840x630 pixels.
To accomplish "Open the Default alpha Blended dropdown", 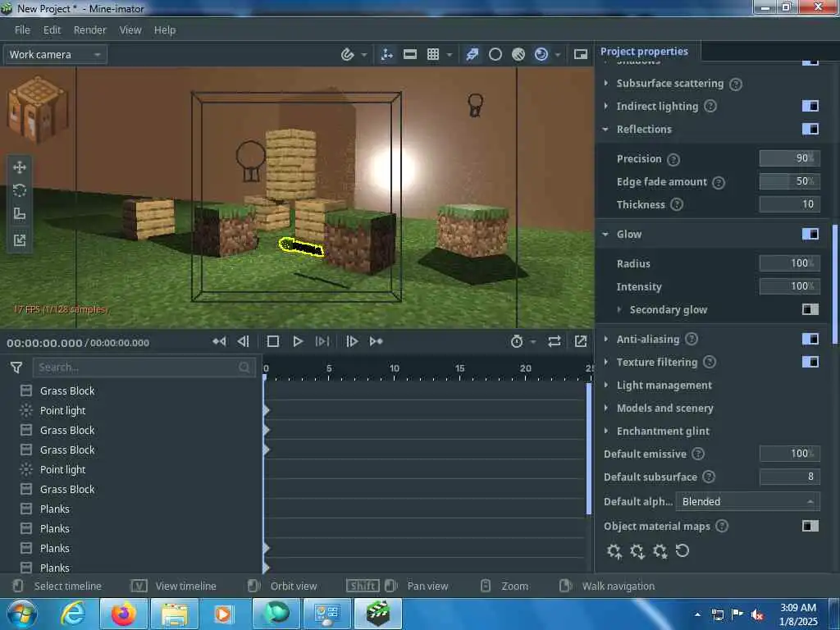I will tap(748, 502).
